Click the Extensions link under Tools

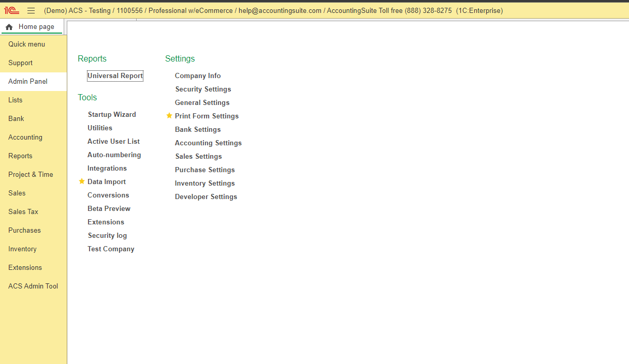pos(106,222)
